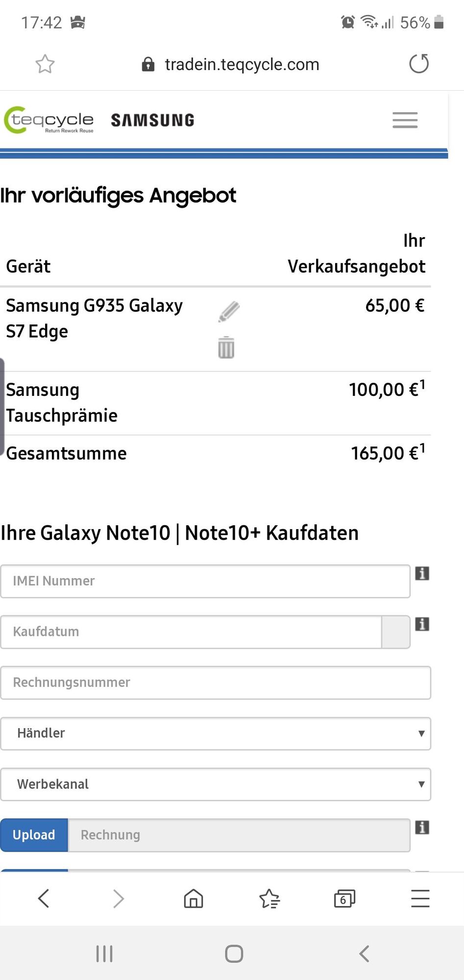The image size is (464, 980).
Task: Focus the IMEI Nummer input field
Action: (205, 581)
